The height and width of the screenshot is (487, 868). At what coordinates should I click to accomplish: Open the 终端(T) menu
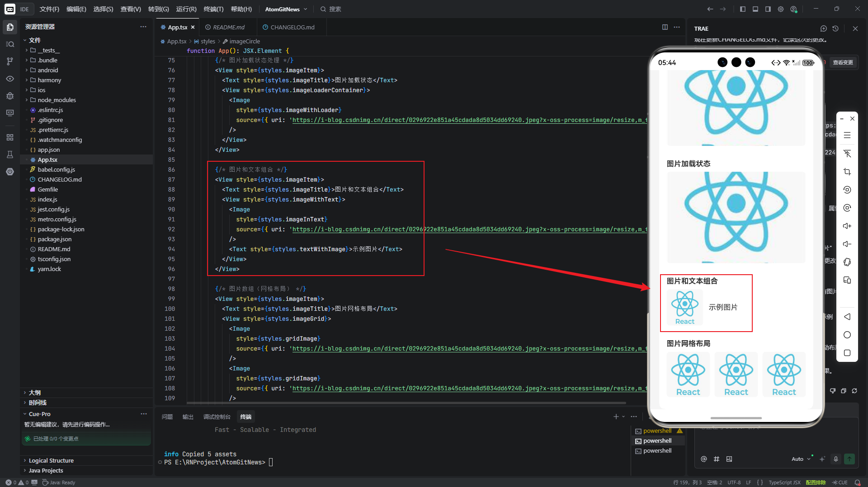click(213, 9)
